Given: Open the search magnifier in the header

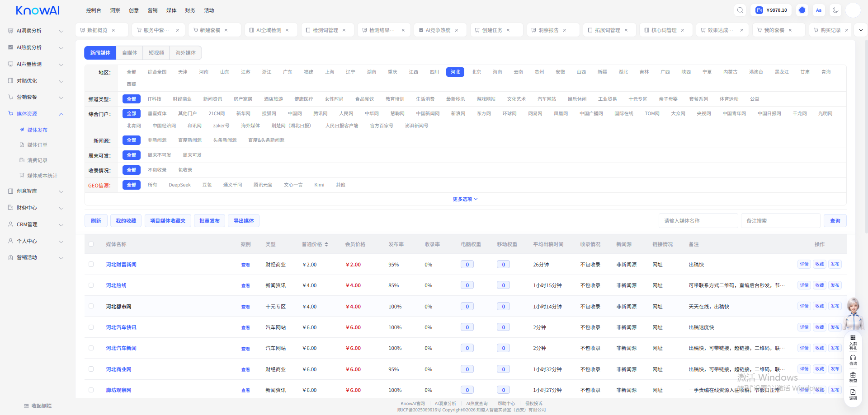Looking at the screenshot, I should point(740,10).
